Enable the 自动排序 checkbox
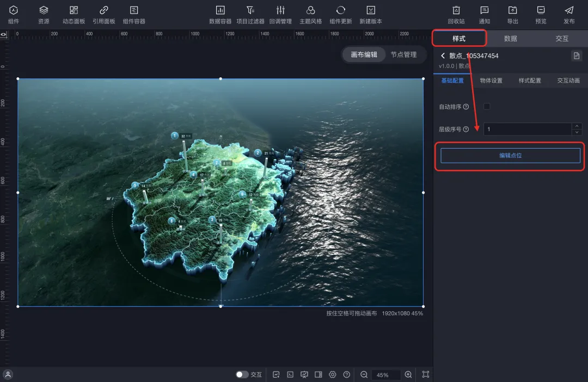The width and height of the screenshot is (588, 382). pyautogui.click(x=487, y=107)
